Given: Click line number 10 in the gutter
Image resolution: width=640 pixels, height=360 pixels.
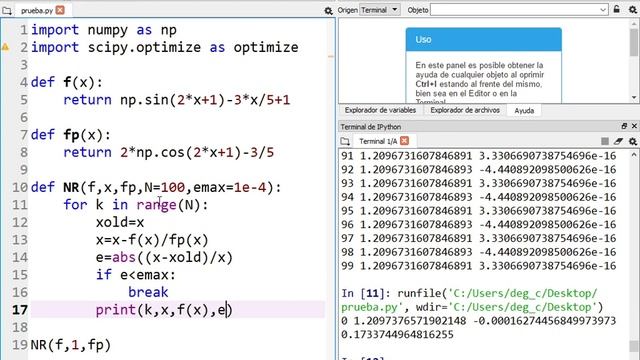Looking at the screenshot, I should (x=20, y=187).
